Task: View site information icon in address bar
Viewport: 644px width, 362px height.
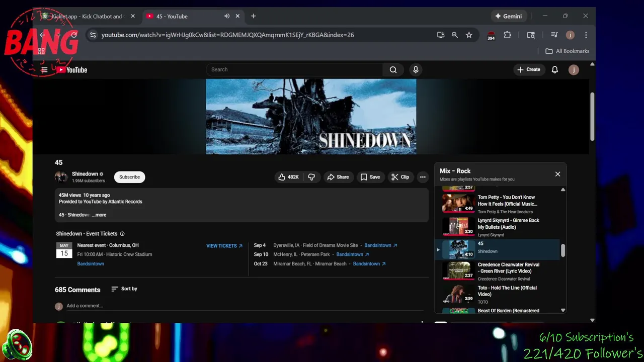Action: click(92, 35)
